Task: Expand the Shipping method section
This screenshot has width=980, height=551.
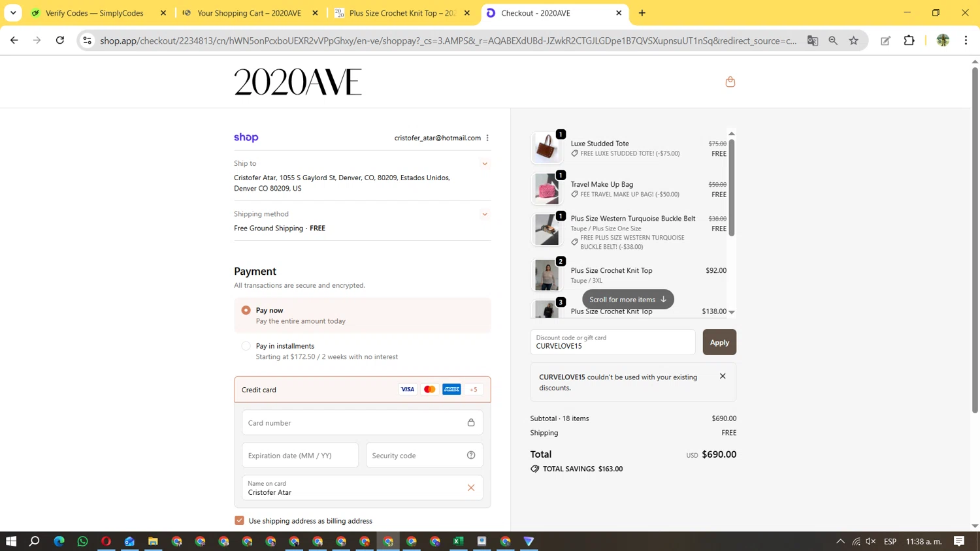Action: tap(485, 214)
